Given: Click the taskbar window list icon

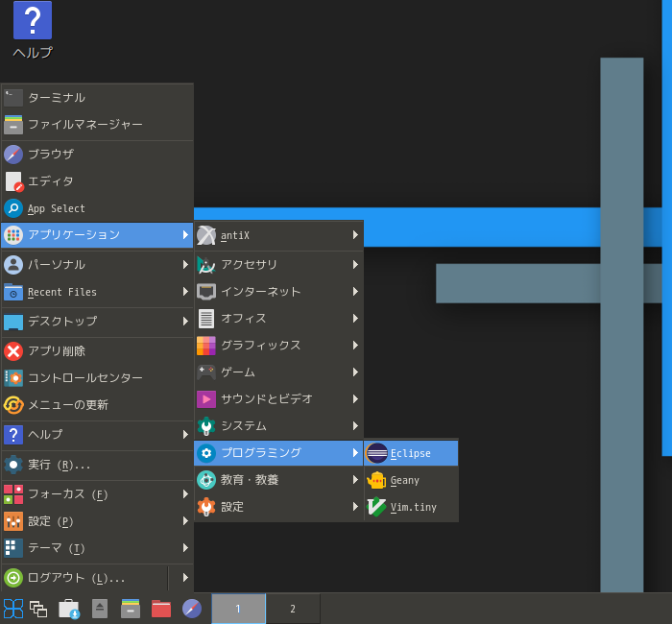Looking at the screenshot, I should [38, 609].
